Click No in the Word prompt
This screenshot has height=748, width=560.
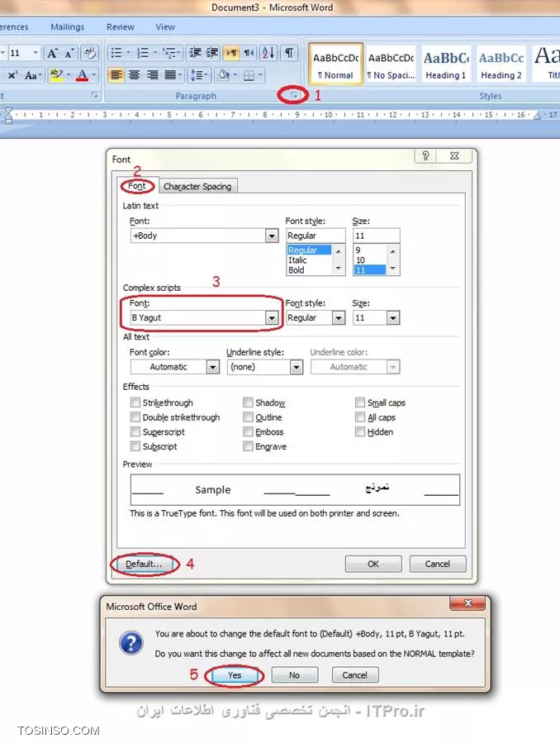[295, 675]
